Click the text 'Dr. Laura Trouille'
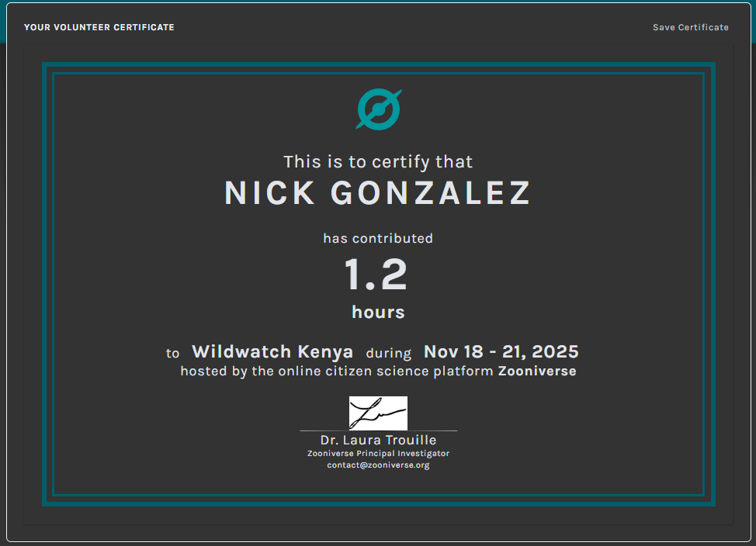756x546 pixels. [378, 440]
